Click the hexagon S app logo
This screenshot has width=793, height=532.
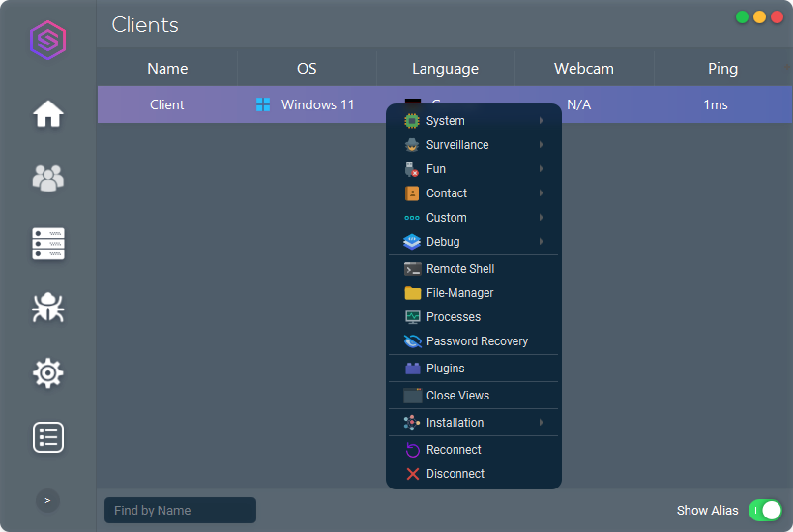(x=48, y=40)
